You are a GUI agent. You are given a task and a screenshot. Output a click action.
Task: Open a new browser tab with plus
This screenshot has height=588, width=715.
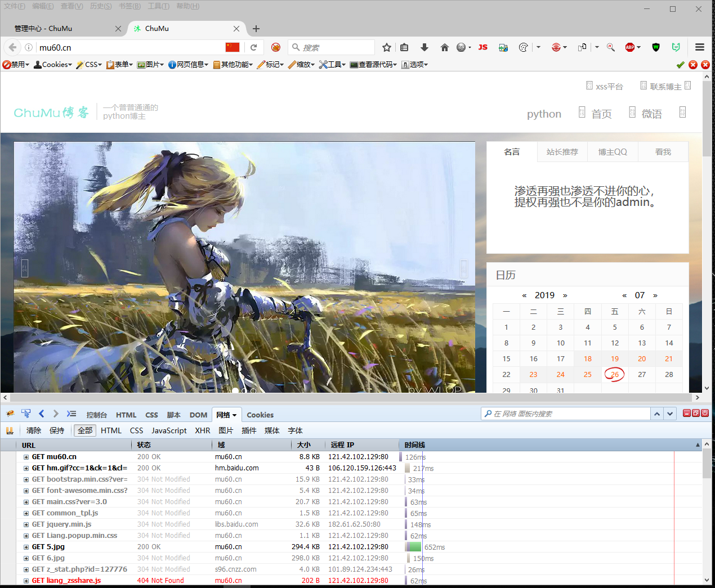coord(256,29)
